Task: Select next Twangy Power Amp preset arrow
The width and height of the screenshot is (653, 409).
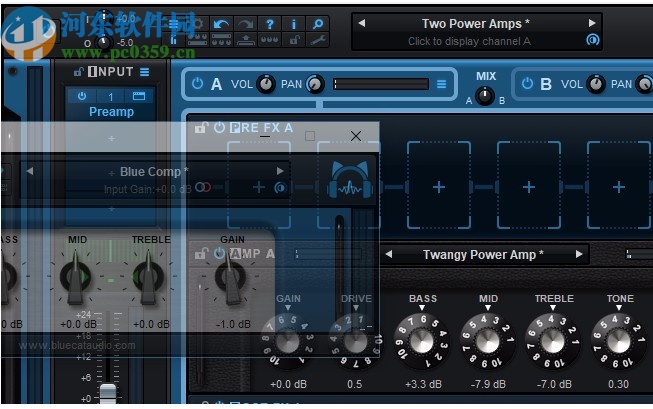Action: click(578, 254)
